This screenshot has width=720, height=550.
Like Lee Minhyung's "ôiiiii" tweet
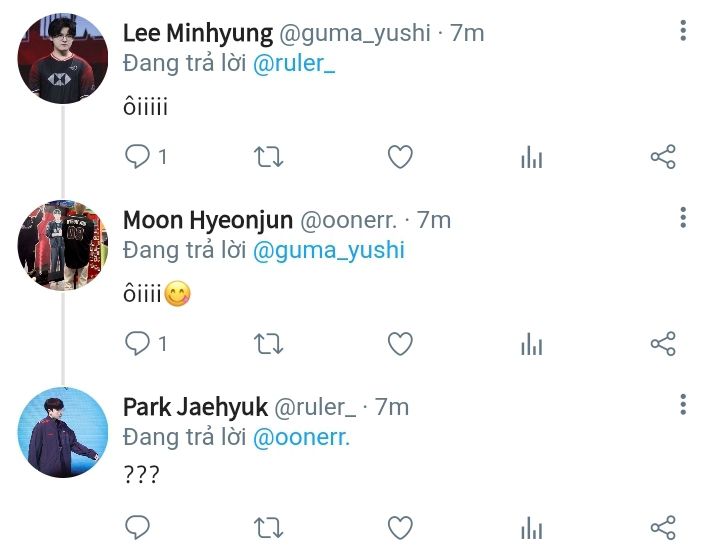pos(400,157)
